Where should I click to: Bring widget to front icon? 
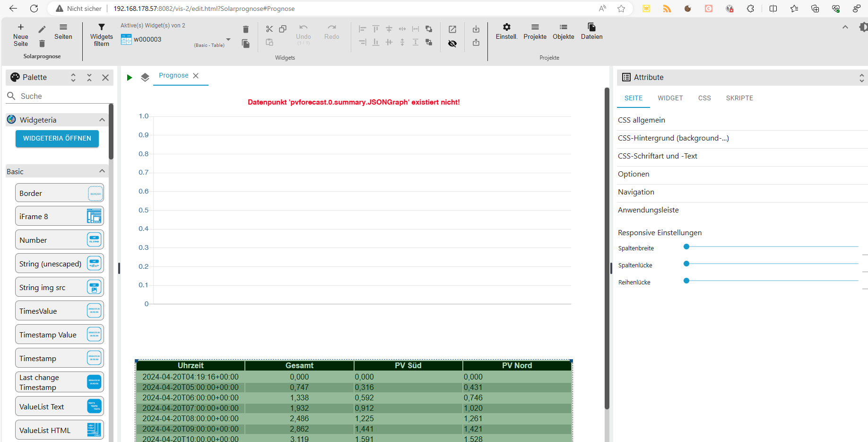(x=429, y=29)
